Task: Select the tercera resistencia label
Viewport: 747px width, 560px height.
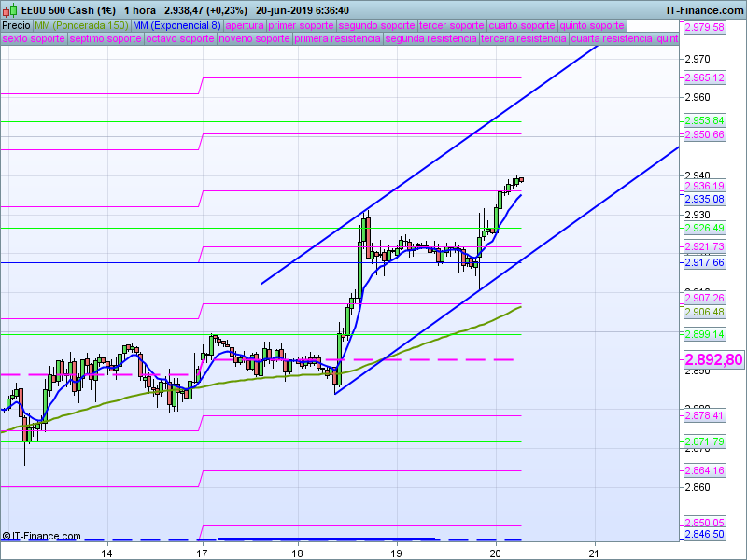Action: click(x=523, y=39)
